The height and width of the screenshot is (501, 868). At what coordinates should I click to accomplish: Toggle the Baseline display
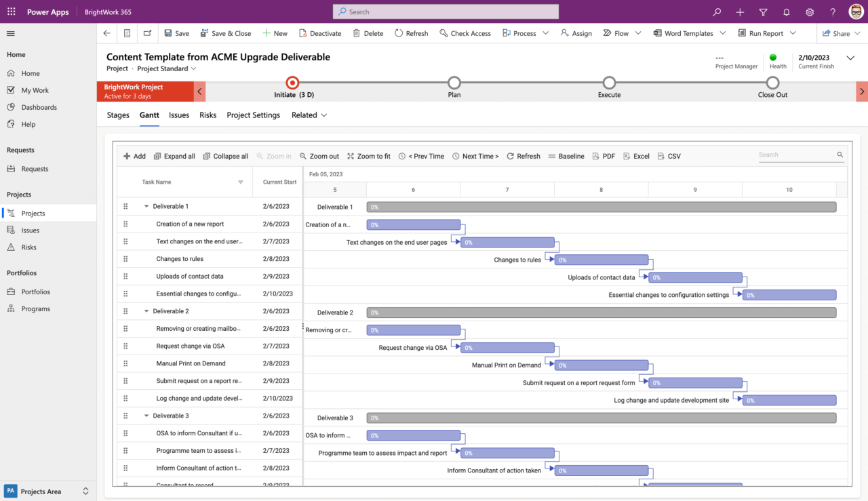(566, 156)
